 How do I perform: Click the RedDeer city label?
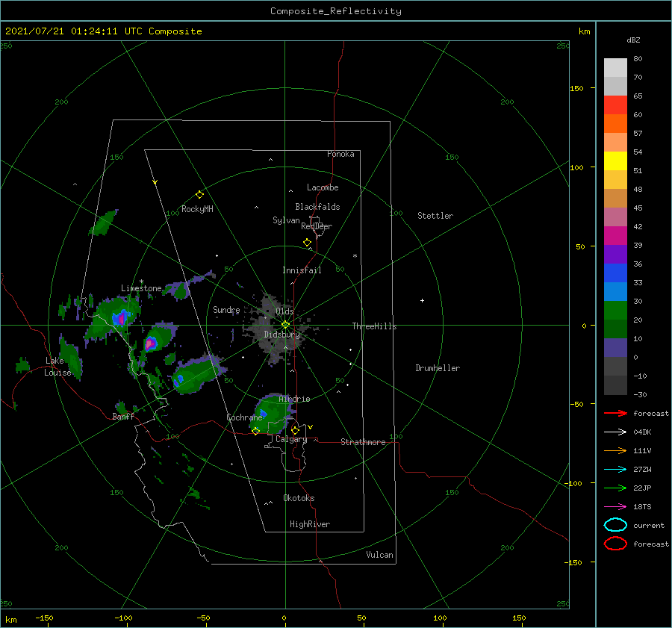[317, 226]
